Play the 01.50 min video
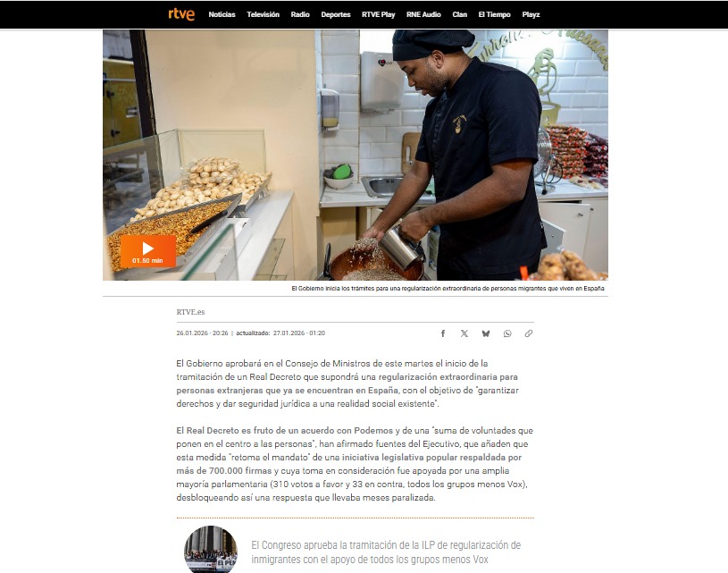 click(x=147, y=251)
